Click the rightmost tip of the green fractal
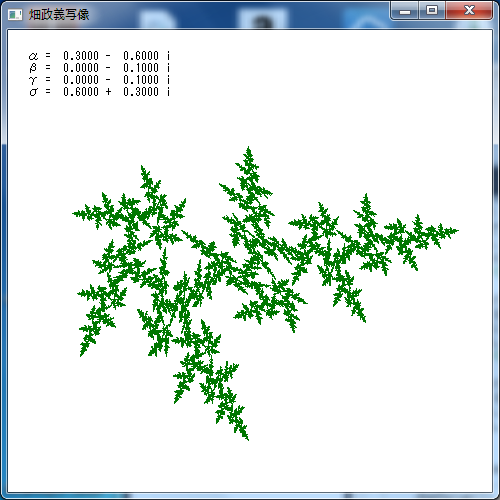The width and height of the screenshot is (500, 500). pyautogui.click(x=456, y=230)
